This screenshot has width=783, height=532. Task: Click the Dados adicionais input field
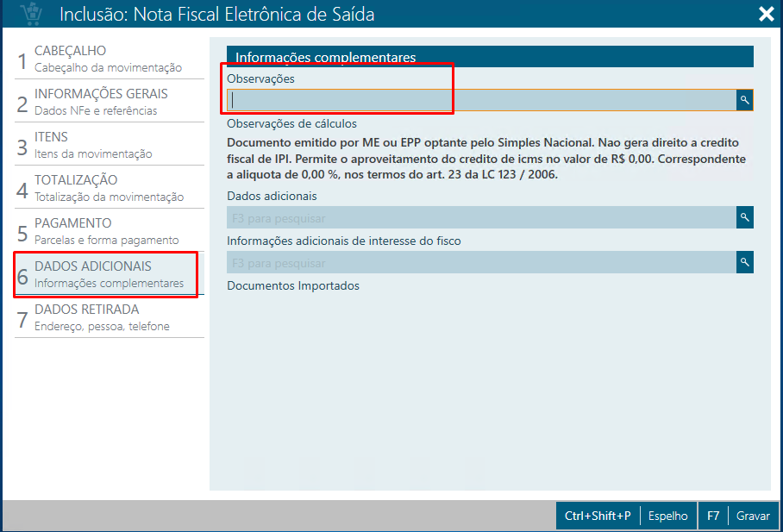tap(481, 217)
